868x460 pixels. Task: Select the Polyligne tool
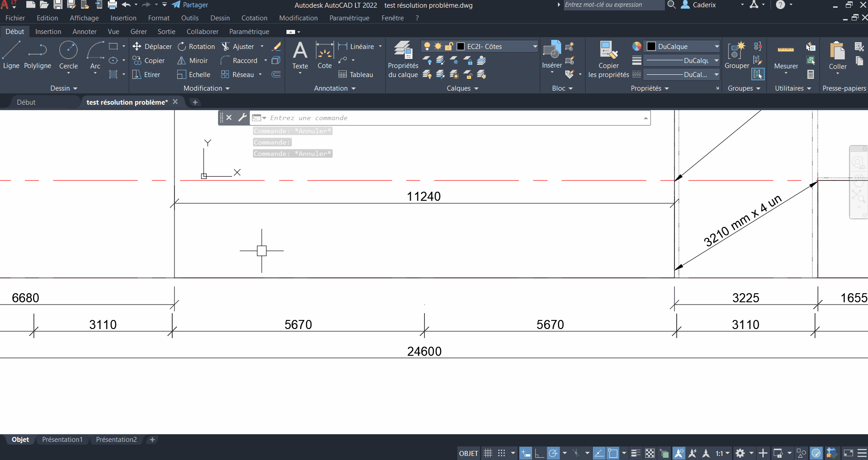(37, 56)
